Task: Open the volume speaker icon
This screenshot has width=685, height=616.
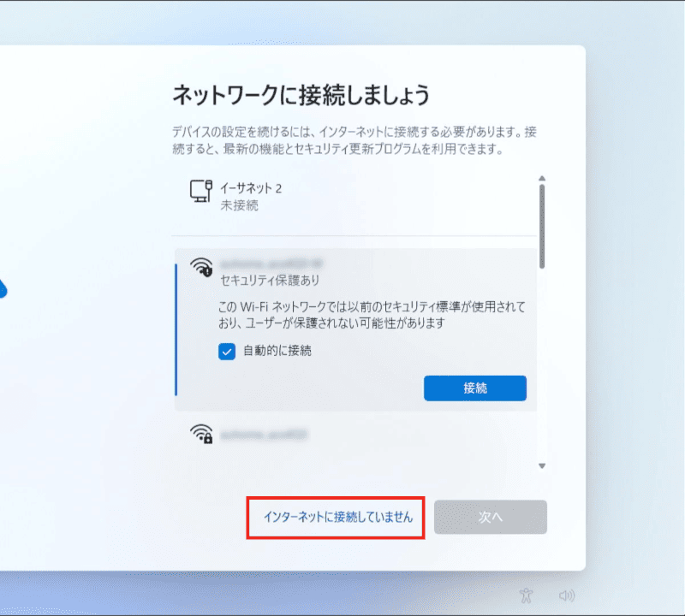Action: pos(566,595)
